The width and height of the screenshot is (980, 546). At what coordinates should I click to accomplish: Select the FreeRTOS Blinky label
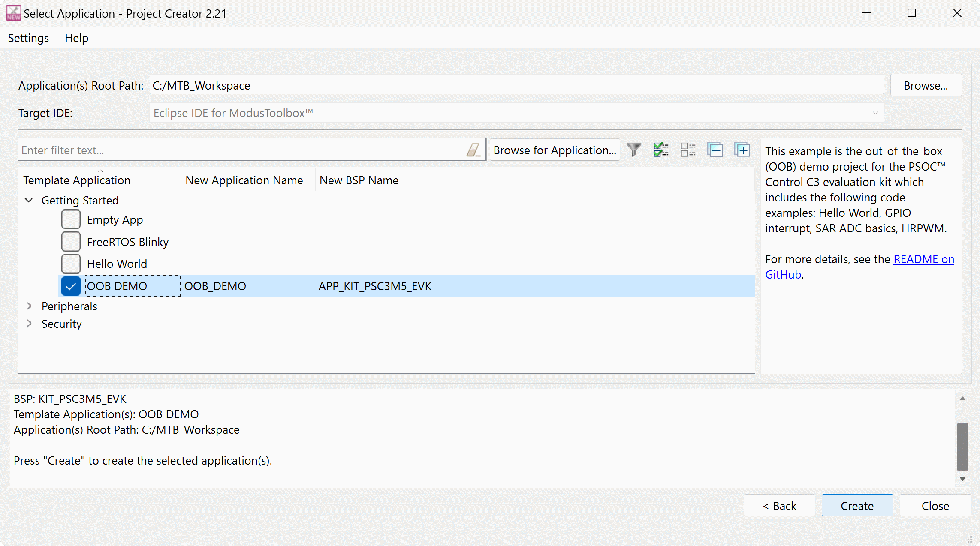(127, 242)
